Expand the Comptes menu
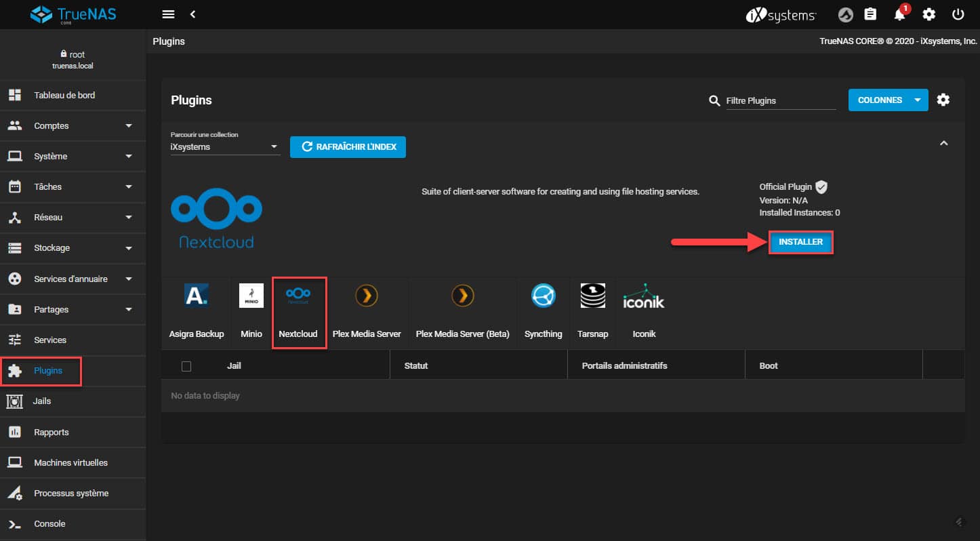 (x=73, y=125)
